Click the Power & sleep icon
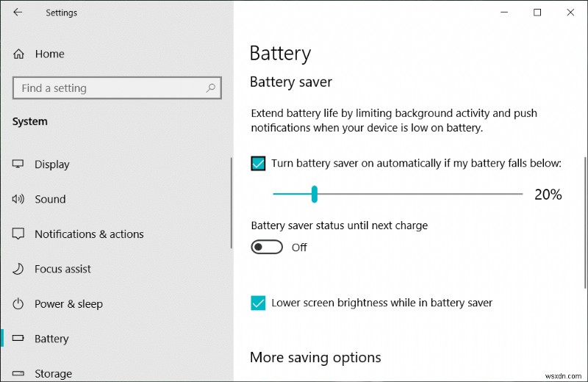The image size is (588, 382). [19, 304]
